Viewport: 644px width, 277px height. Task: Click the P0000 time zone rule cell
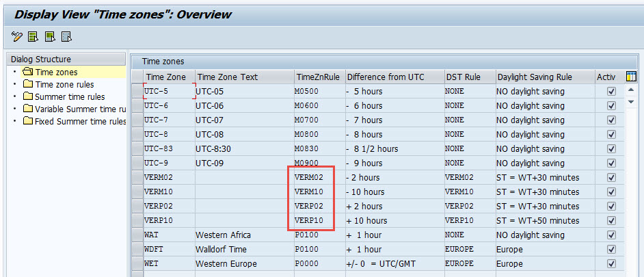click(319, 264)
